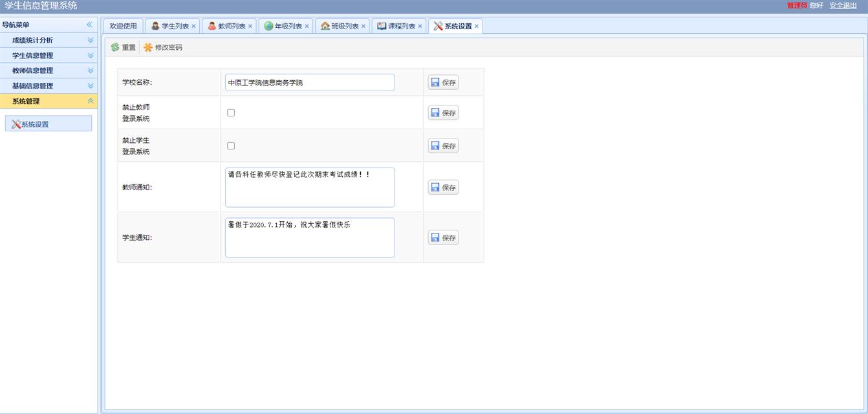Image resolution: width=868 pixels, height=414 pixels.
Task: Click the 学校名称 text input field
Action: [310, 83]
